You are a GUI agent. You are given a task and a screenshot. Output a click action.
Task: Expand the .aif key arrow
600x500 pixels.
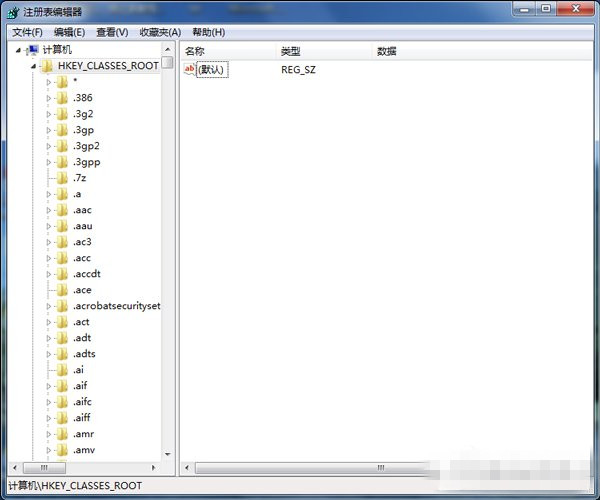[49, 386]
